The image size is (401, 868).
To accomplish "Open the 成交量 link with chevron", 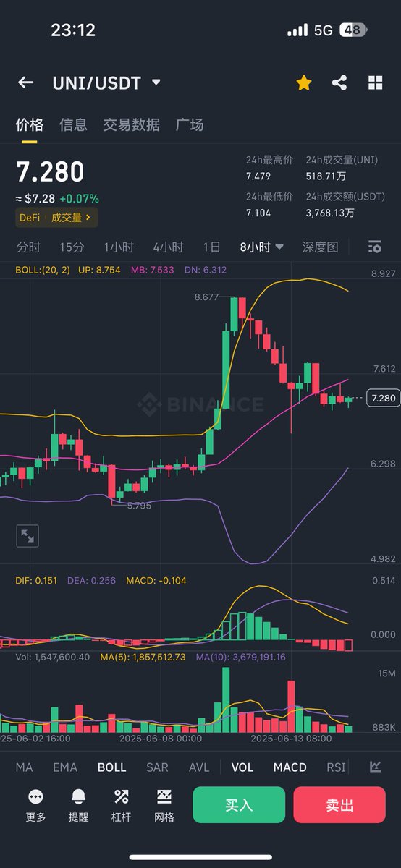I will [71, 217].
